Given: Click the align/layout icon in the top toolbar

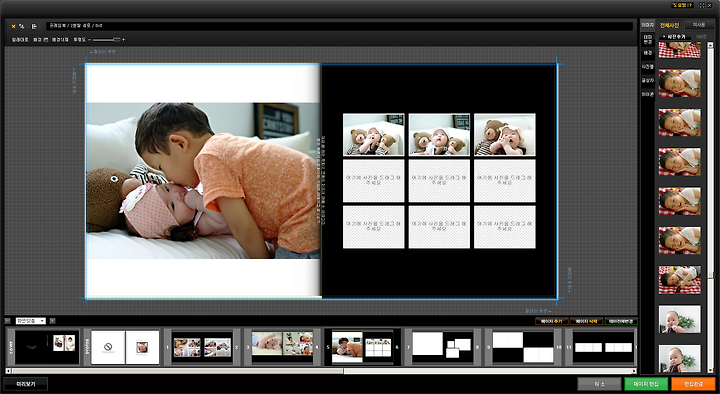Looking at the screenshot, I should pos(34,27).
